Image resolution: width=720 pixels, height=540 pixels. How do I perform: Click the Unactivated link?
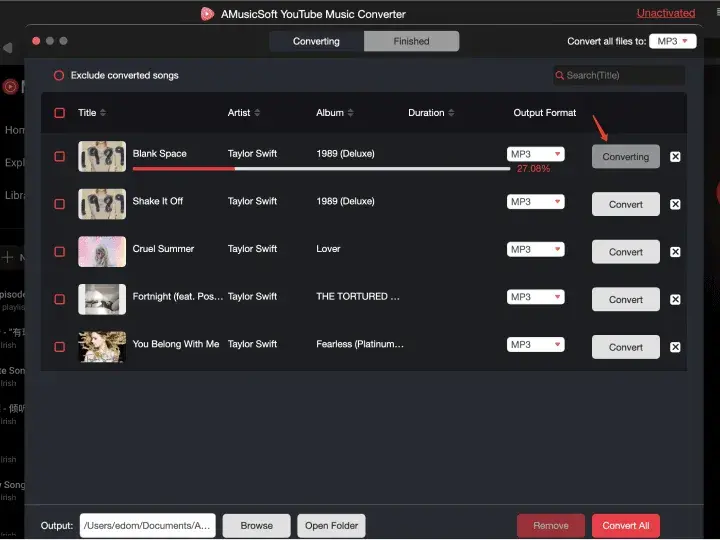point(666,13)
